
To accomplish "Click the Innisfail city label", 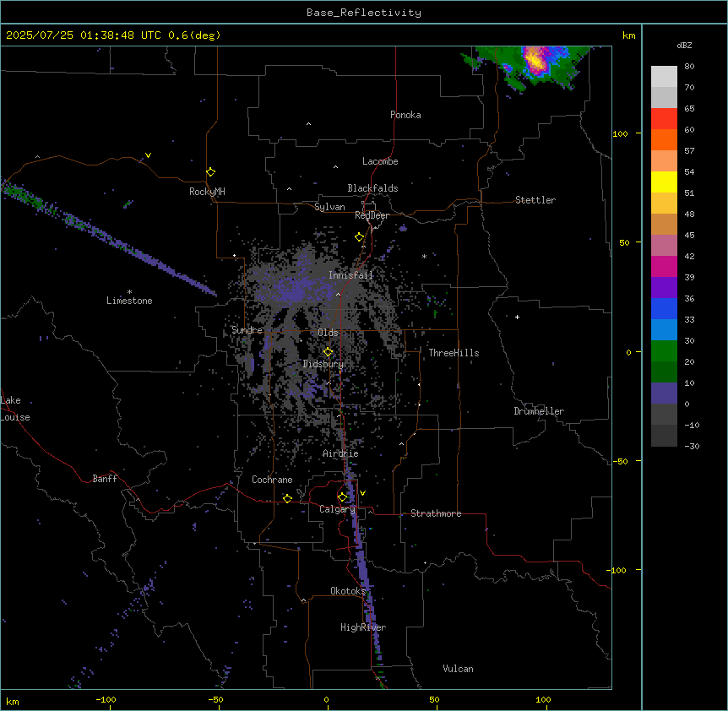I will (351, 275).
